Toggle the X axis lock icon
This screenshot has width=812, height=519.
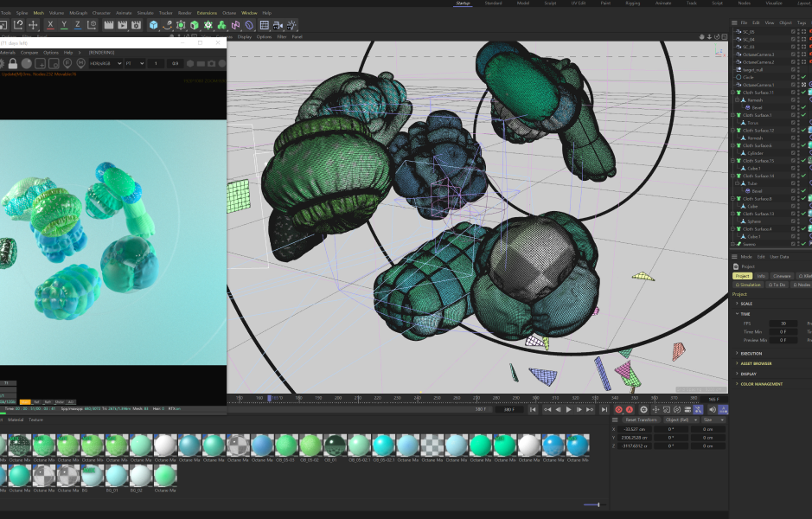(x=50, y=24)
